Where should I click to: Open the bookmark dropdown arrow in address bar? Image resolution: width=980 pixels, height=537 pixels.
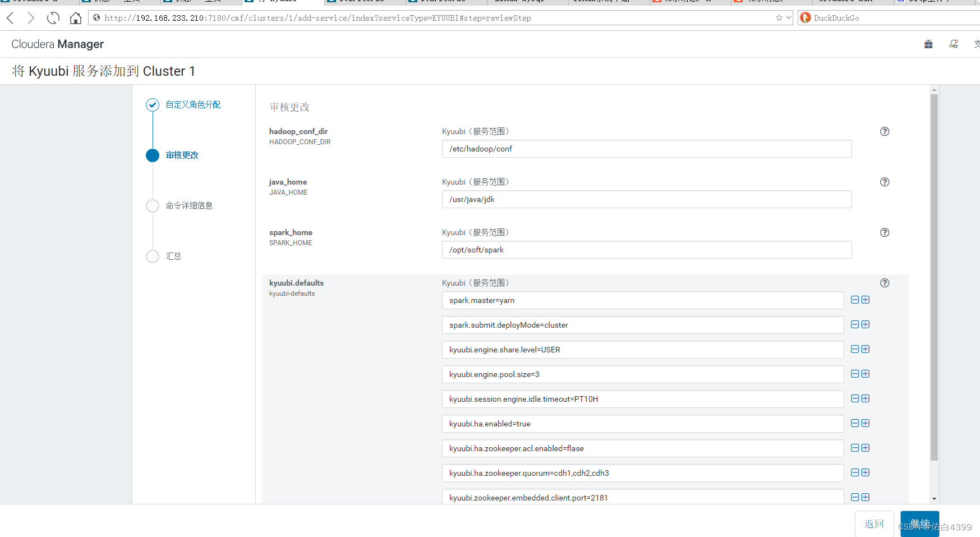click(788, 17)
